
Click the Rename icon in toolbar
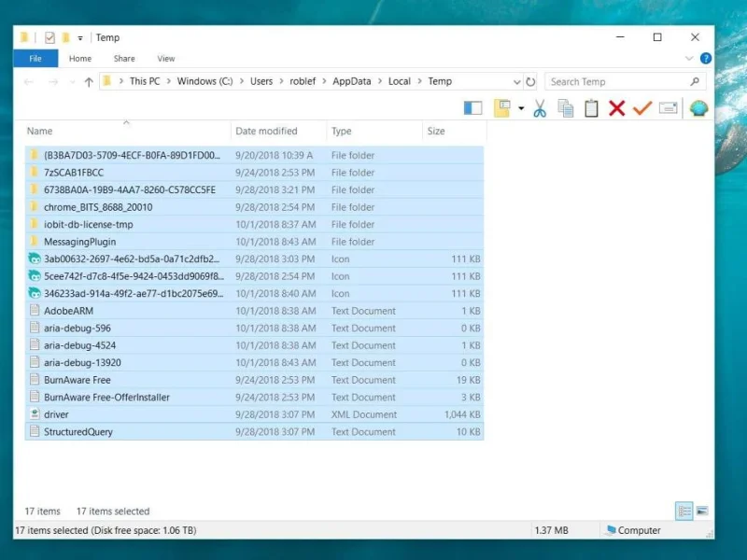(669, 108)
